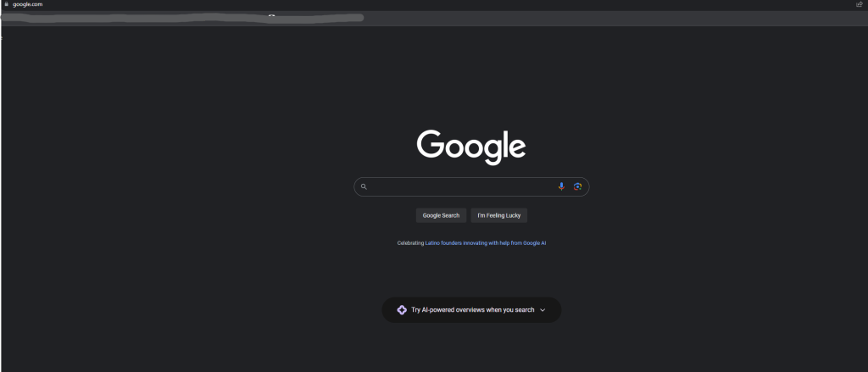The height and width of the screenshot is (372, 868).
Task: Click the Google logo
Action: 471,147
